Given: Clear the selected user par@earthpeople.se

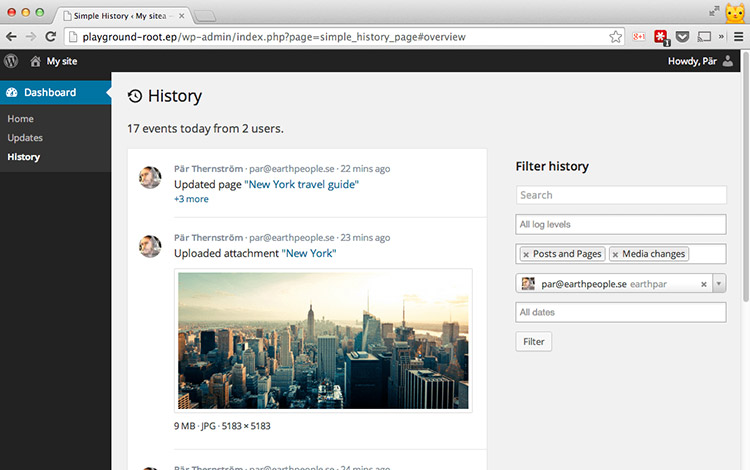Looking at the screenshot, I should [704, 284].
